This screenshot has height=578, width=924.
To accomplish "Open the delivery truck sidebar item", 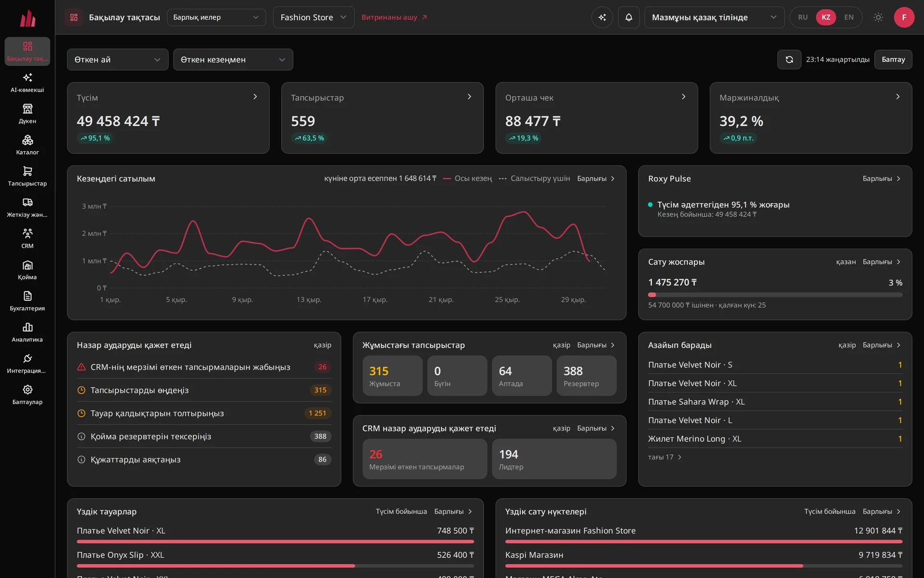I will click(x=27, y=208).
